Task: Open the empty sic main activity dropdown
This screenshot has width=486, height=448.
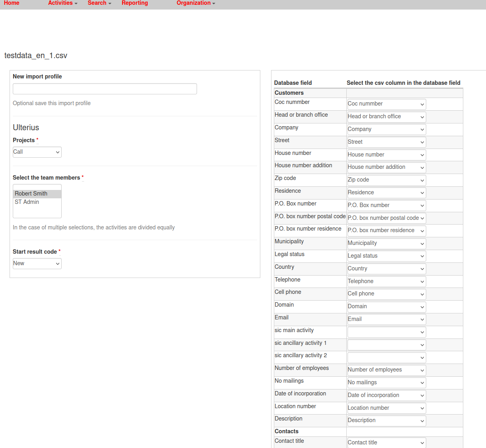Action: tap(386, 332)
